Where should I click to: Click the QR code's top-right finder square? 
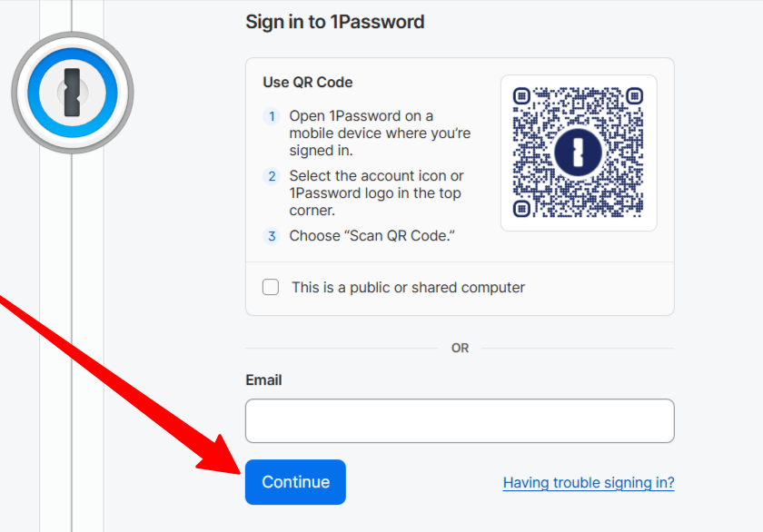(x=635, y=96)
